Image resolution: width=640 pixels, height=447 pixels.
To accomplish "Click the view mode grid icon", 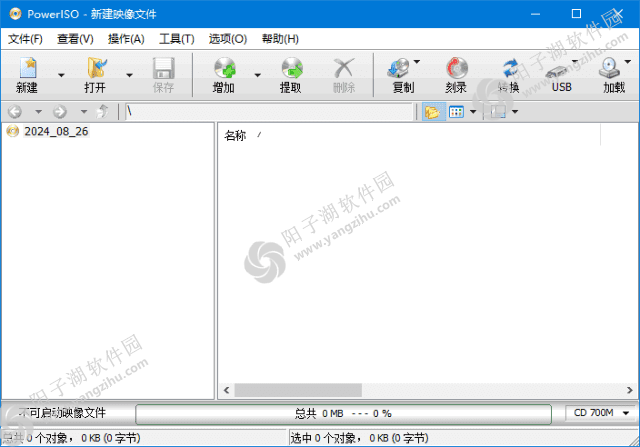I will 456,112.
